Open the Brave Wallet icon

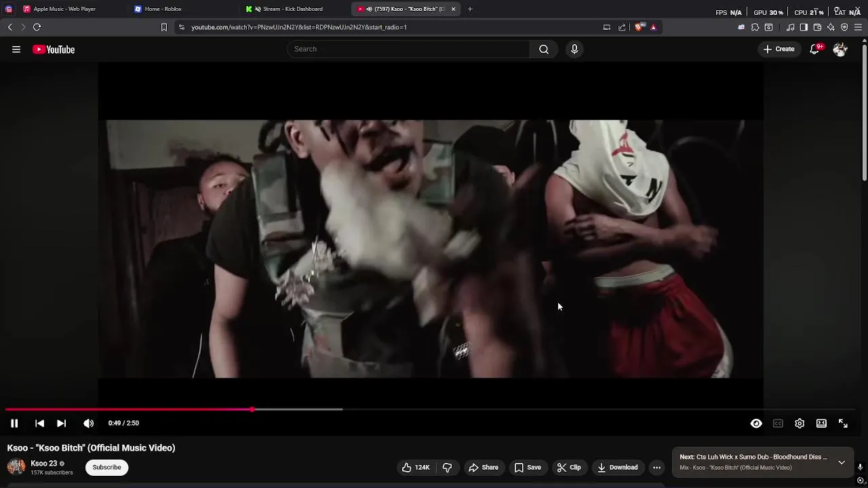(817, 27)
